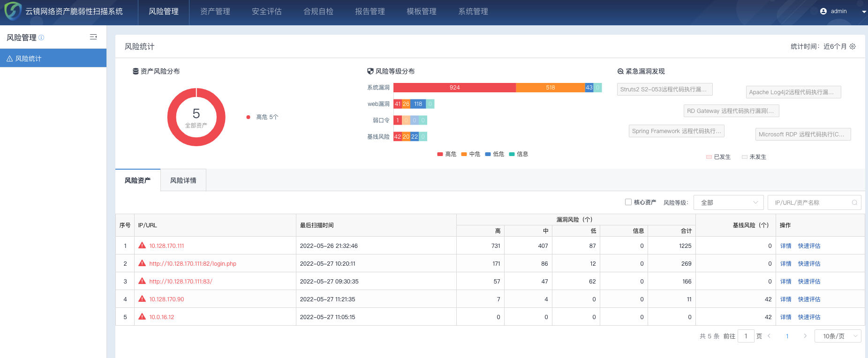This screenshot has width=868, height=358.
Task: Click the shield logo of 云镜 system
Action: click(x=13, y=11)
